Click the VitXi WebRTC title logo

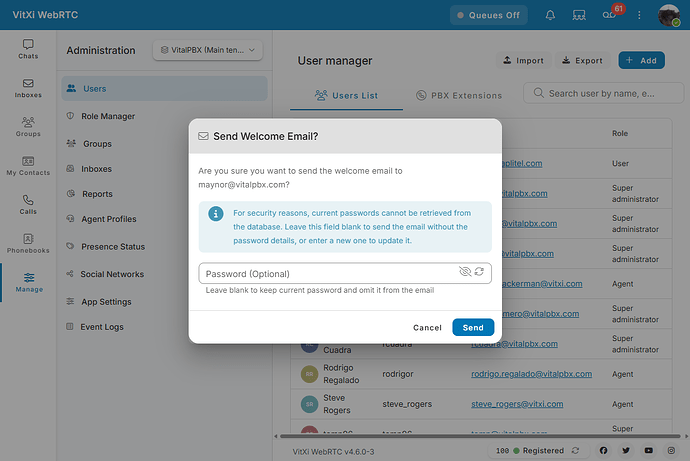(45, 15)
